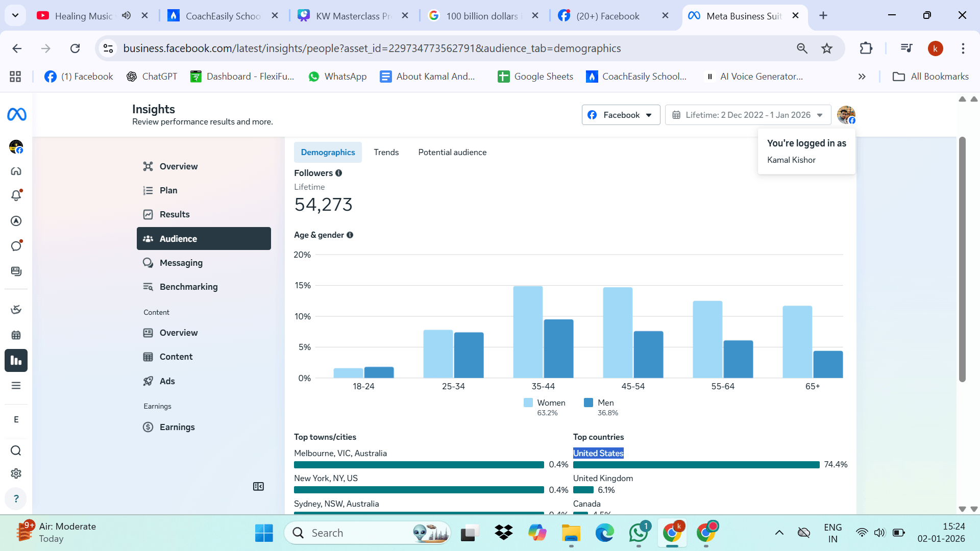
Task: Toggle the Women legend series
Action: pos(544,403)
